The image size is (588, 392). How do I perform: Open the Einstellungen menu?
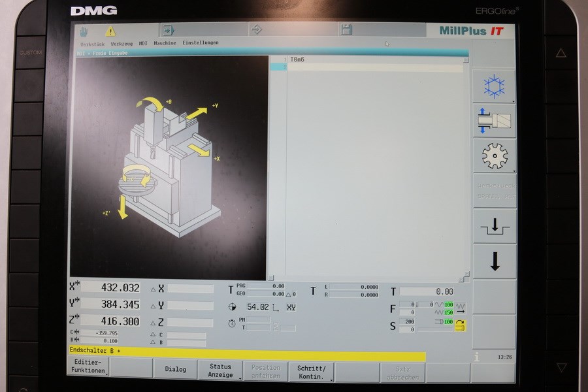pyautogui.click(x=201, y=43)
